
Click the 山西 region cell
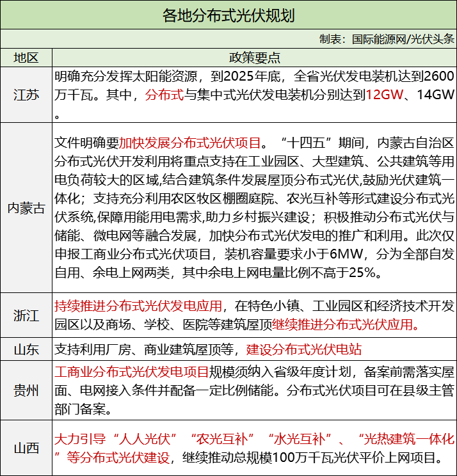(26, 448)
